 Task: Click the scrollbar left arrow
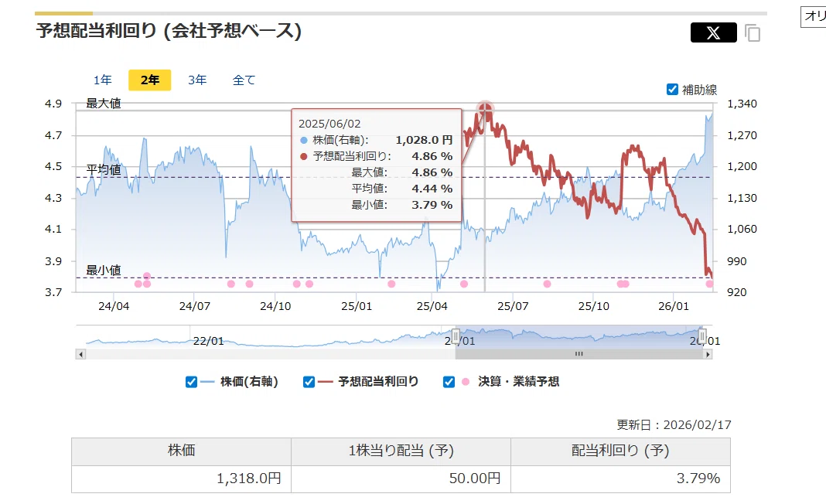click(80, 355)
